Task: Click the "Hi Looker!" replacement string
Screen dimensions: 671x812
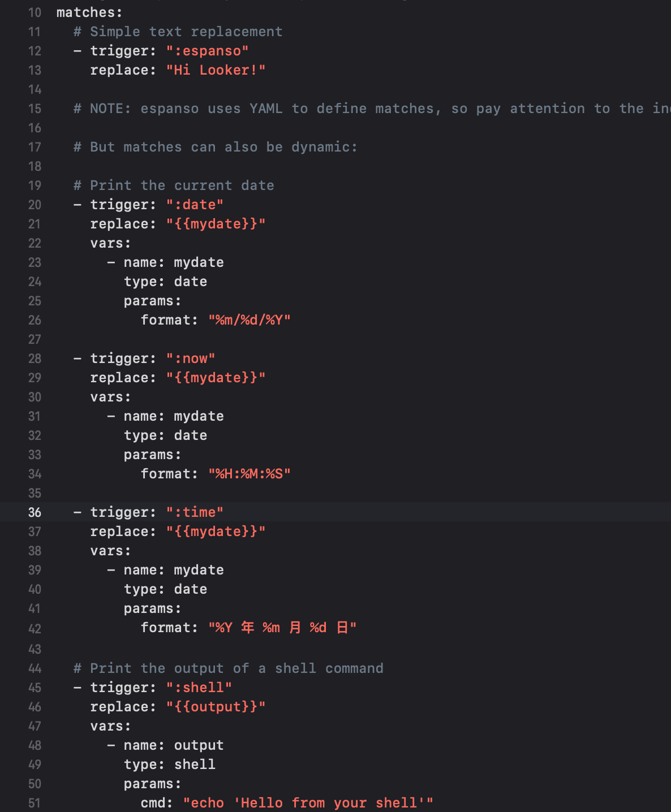Action: click(x=216, y=70)
